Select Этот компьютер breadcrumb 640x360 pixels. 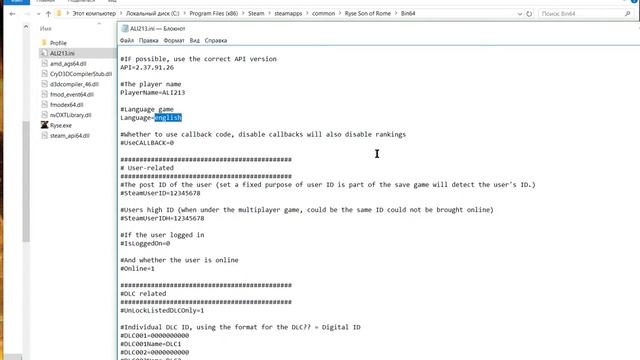(94, 13)
